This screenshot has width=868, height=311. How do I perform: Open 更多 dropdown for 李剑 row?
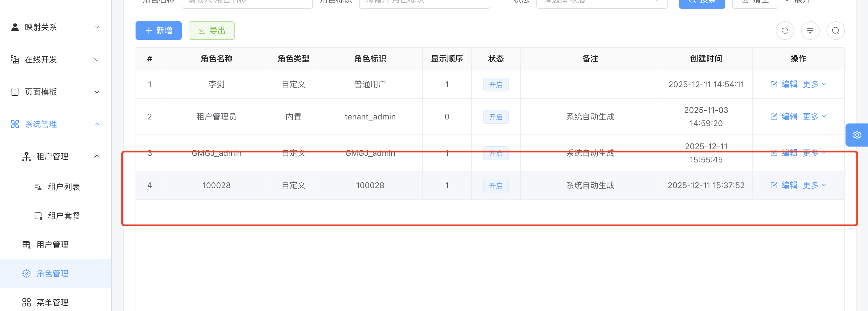[x=814, y=84]
